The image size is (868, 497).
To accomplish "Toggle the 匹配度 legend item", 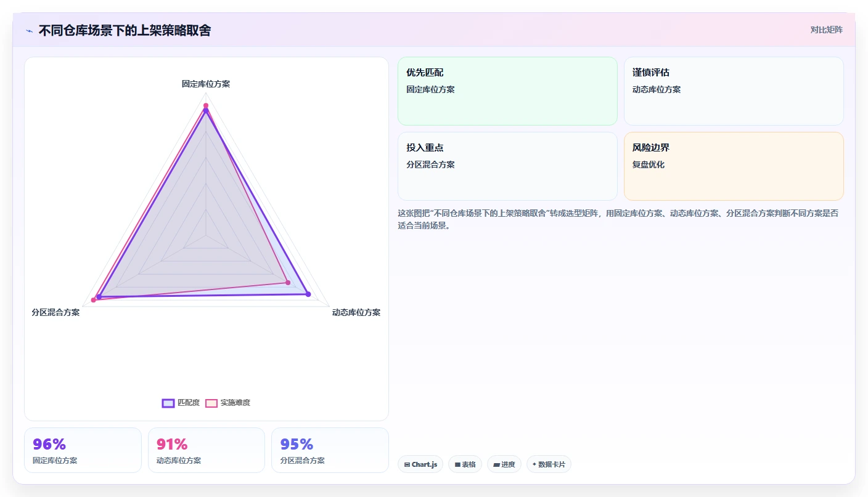I will [181, 403].
